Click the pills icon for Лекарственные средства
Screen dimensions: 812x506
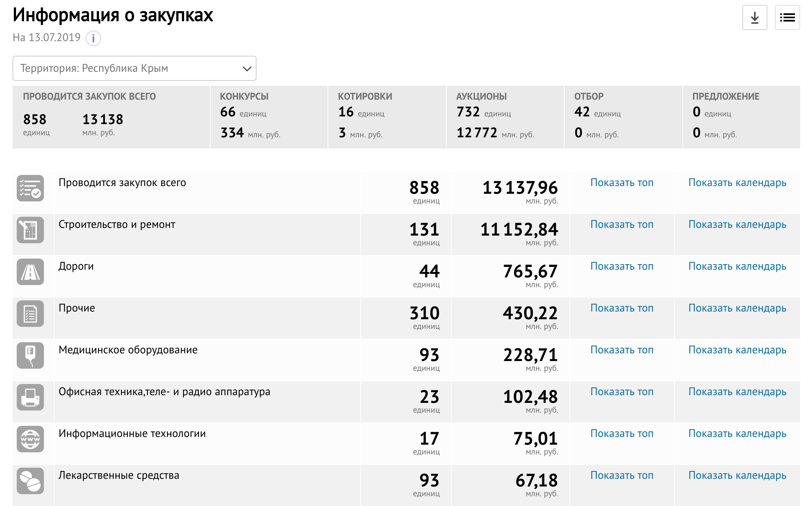[30, 481]
